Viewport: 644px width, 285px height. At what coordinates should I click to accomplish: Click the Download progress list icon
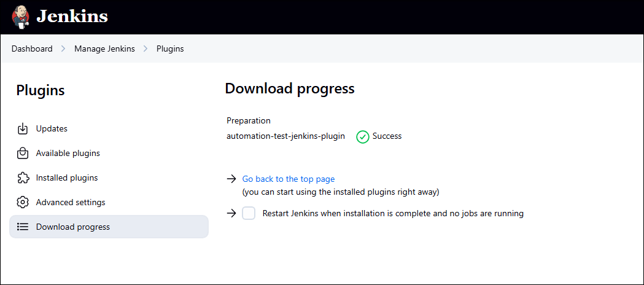coord(23,227)
